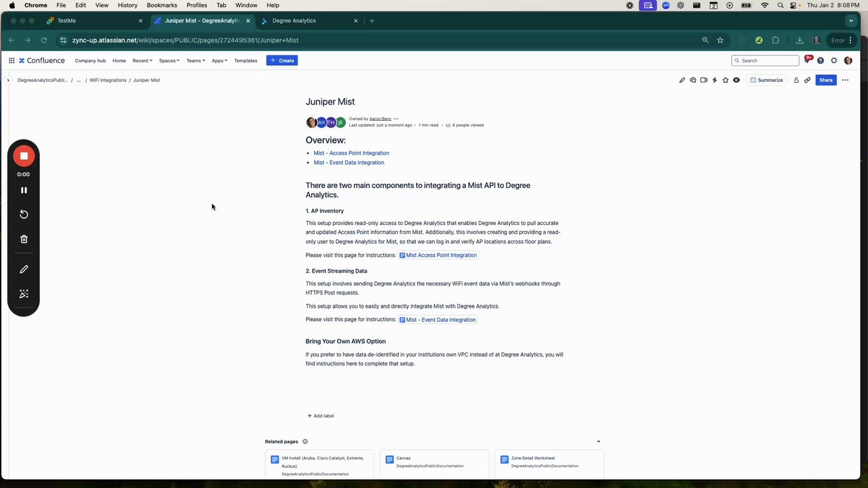Click Home in the Confluence navigation
Screen dimensions: 868x488
pos(119,60)
